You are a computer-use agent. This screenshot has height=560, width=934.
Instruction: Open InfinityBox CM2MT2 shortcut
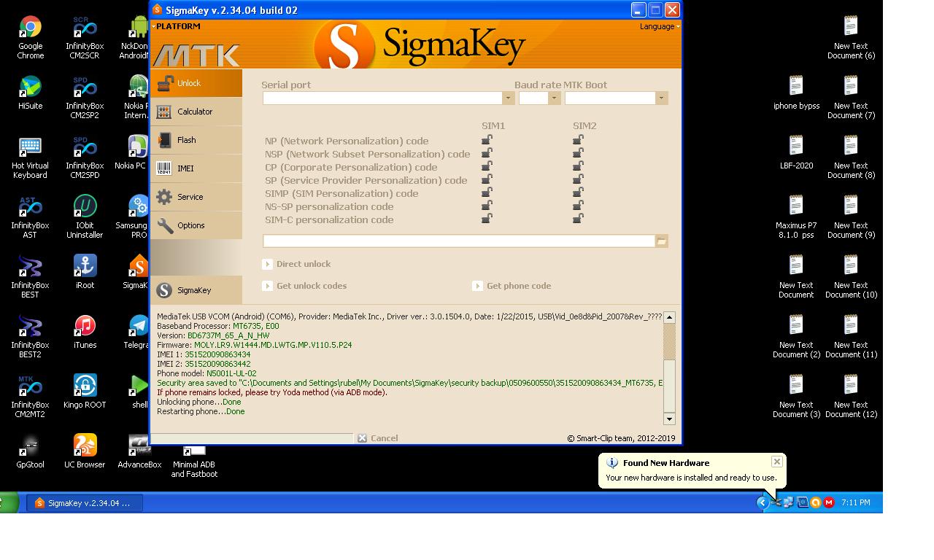(31, 396)
